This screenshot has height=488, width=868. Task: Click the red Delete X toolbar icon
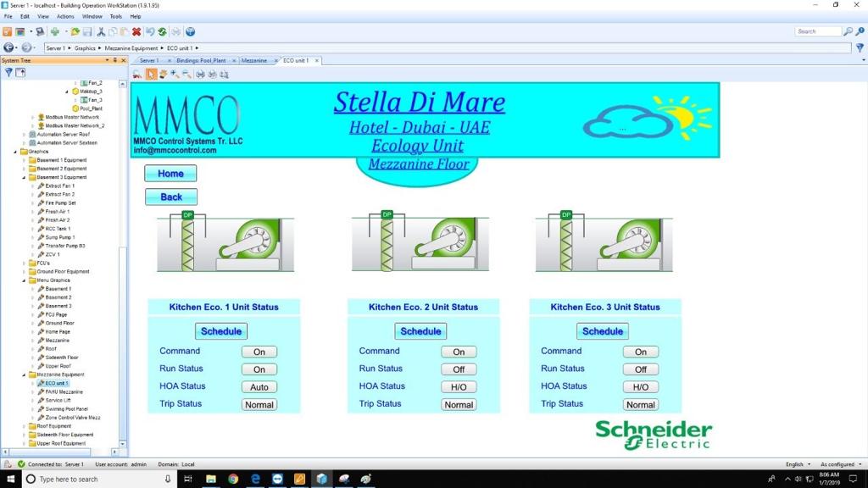(136, 31)
